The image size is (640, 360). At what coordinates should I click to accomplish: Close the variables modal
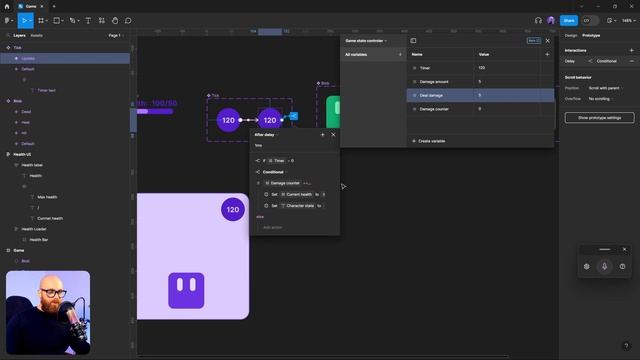[x=547, y=41]
